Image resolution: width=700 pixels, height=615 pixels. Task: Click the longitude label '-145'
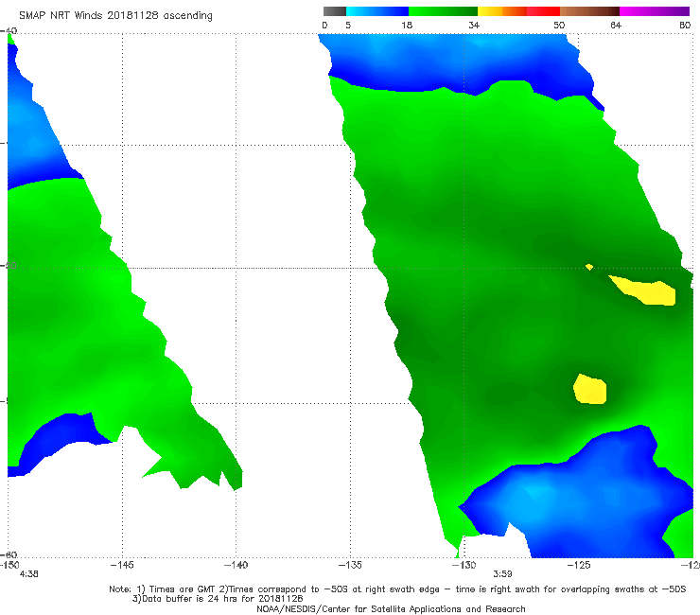122,566
